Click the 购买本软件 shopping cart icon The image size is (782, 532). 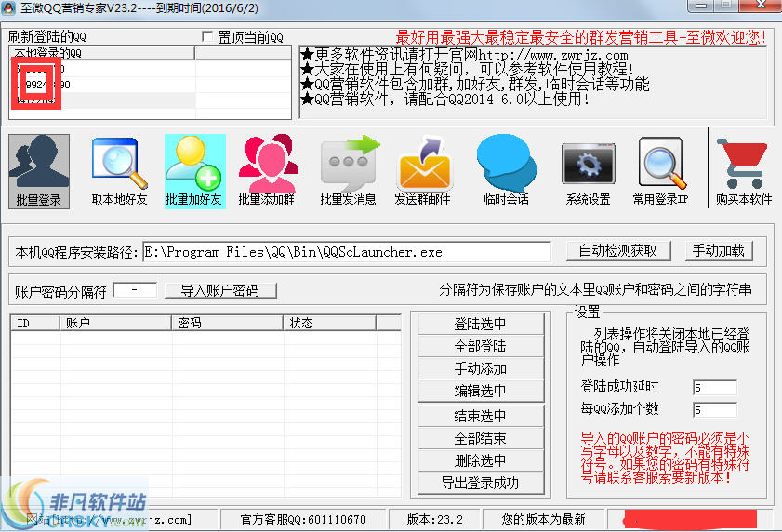(x=744, y=171)
